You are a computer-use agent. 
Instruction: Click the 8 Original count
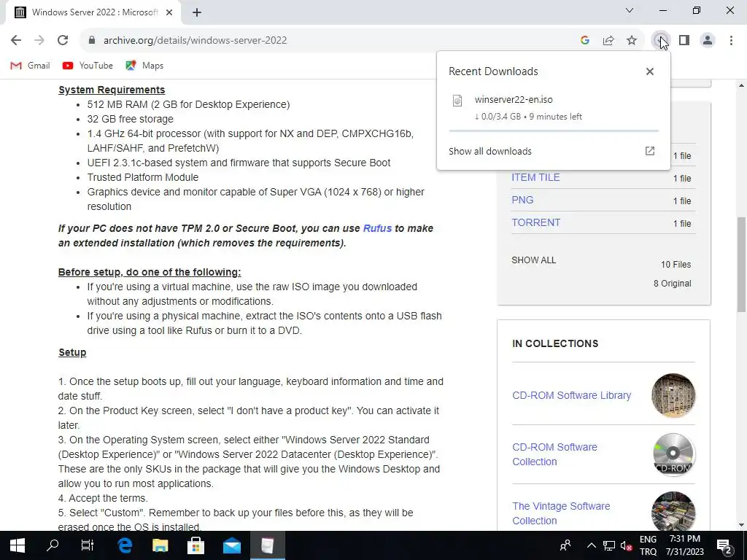pos(672,284)
